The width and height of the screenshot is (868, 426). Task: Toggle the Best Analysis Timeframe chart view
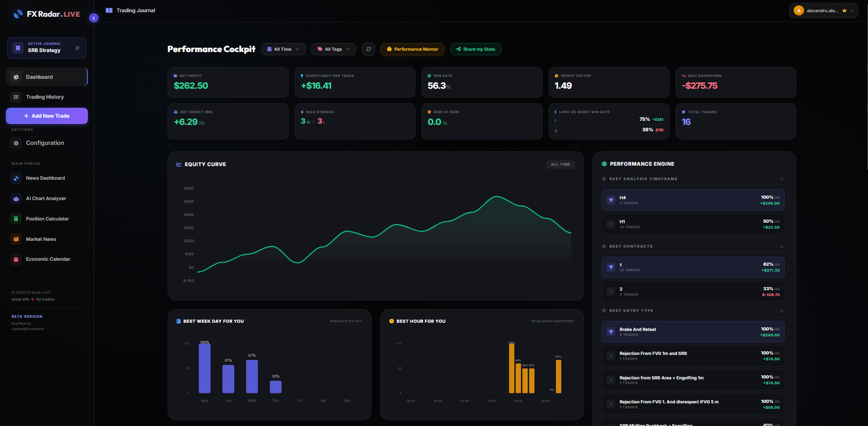(781, 179)
